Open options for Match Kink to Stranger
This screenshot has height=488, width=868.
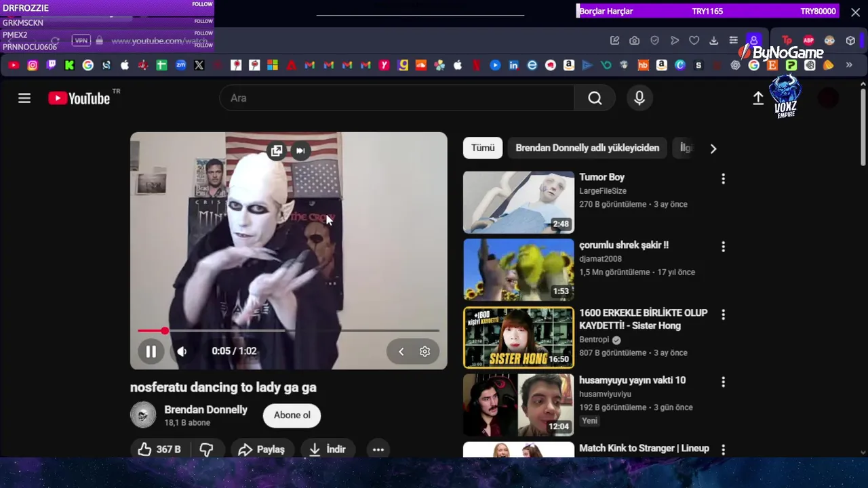click(x=723, y=449)
